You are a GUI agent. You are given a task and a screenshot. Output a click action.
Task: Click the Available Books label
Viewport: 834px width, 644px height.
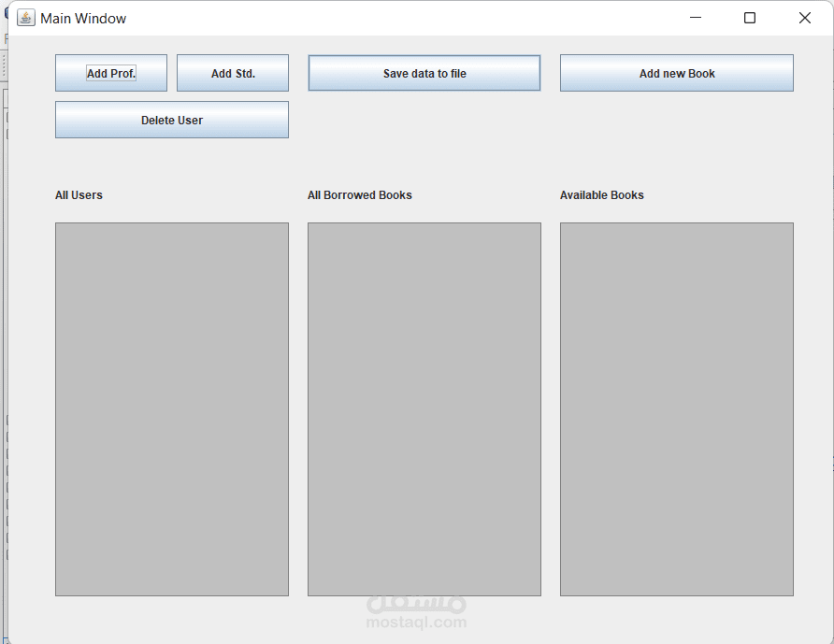601,195
